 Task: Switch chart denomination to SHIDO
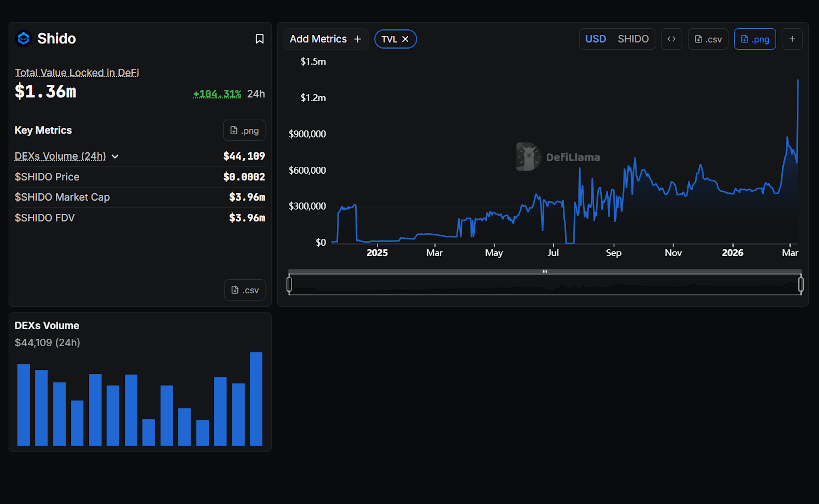[633, 39]
